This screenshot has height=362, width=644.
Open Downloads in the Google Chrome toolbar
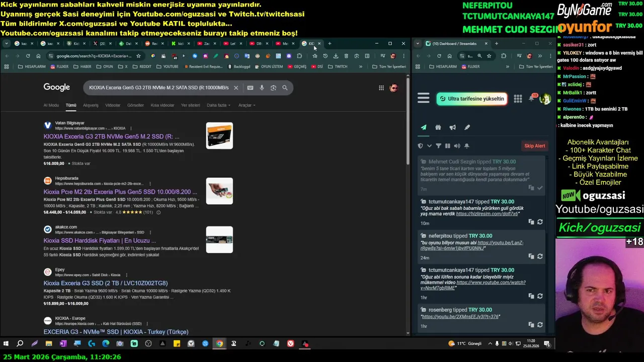click(336, 56)
